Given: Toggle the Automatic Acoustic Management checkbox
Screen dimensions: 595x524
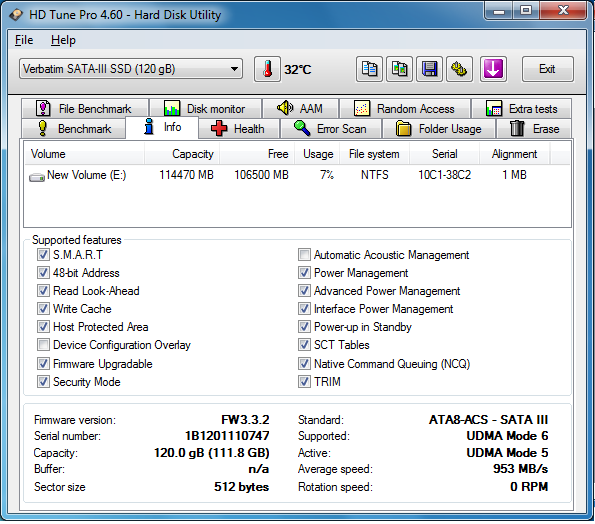Looking at the screenshot, I should (x=304, y=255).
